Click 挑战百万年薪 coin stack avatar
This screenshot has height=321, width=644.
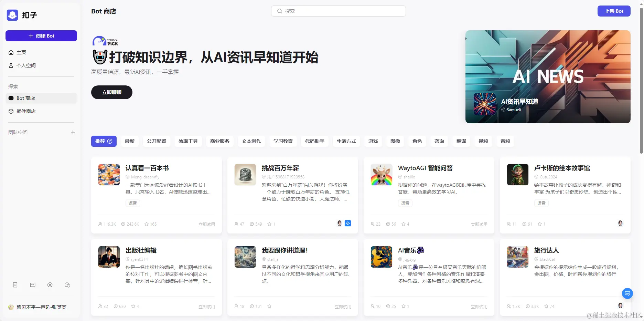pyautogui.click(x=245, y=175)
